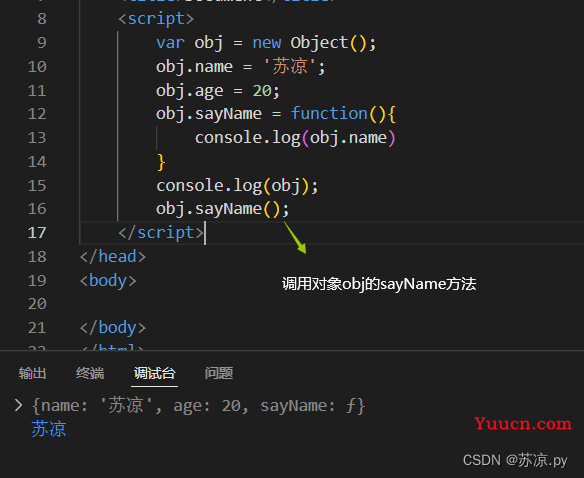Viewport: 584px width, 478px height.
Task: Click the obj.sayName = function(){ line
Action: click(276, 114)
